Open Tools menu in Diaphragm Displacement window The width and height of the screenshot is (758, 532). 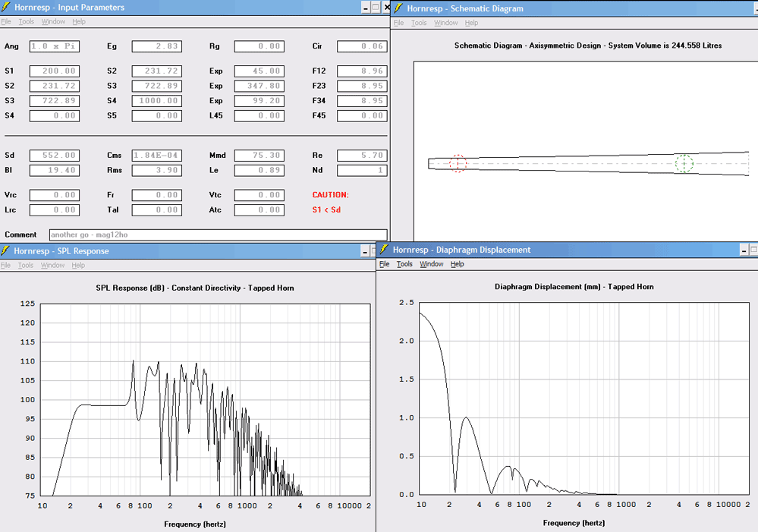404,264
